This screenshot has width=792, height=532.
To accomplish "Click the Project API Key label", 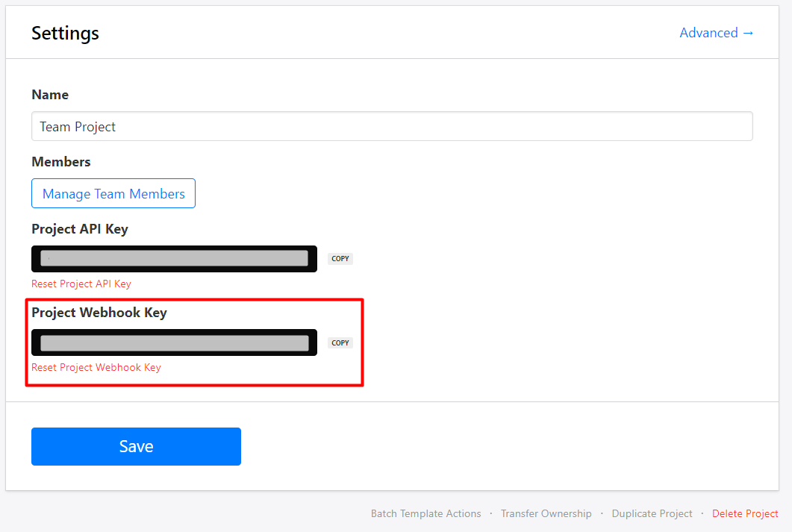I will 80,229.
